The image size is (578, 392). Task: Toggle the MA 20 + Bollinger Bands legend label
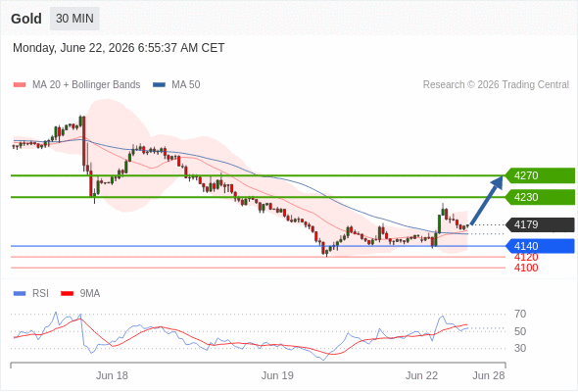(x=86, y=85)
